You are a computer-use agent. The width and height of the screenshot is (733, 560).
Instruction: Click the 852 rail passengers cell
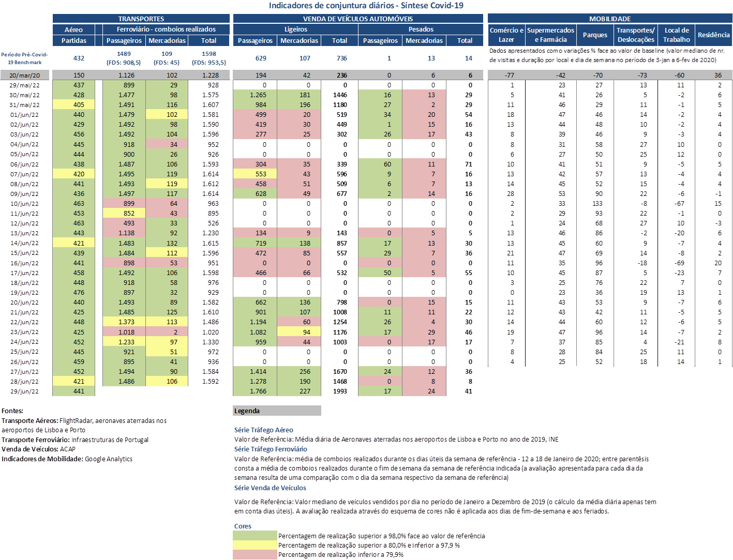coord(124,214)
